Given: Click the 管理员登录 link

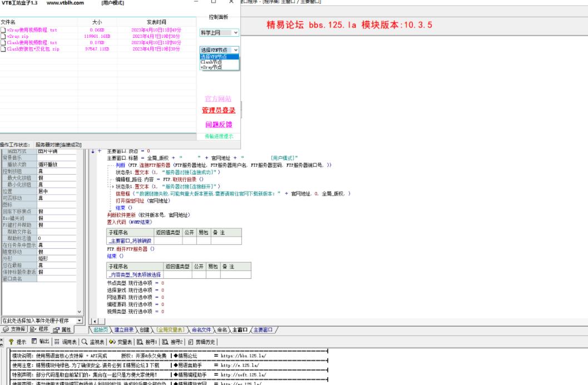Looking at the screenshot, I should tap(219, 110).
